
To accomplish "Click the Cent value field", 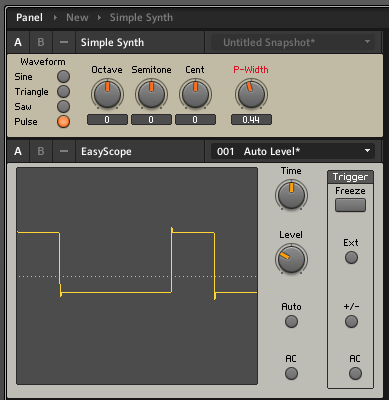I will (195, 120).
